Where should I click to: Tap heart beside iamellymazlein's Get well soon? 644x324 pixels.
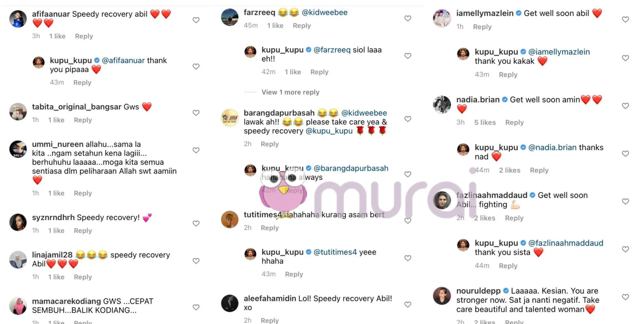click(x=626, y=19)
